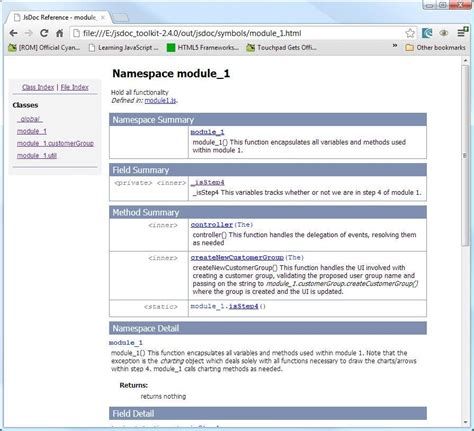Click module_1 link in Namespace Summary

207,132
